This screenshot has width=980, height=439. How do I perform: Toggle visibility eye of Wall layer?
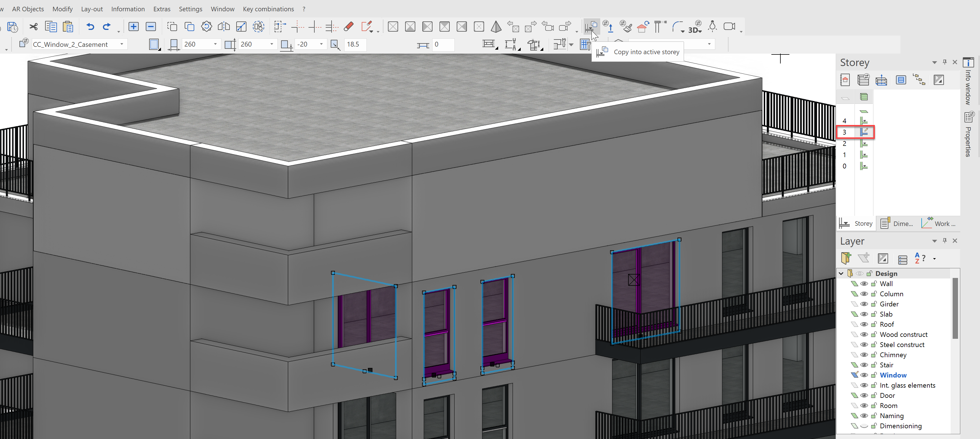tap(864, 284)
